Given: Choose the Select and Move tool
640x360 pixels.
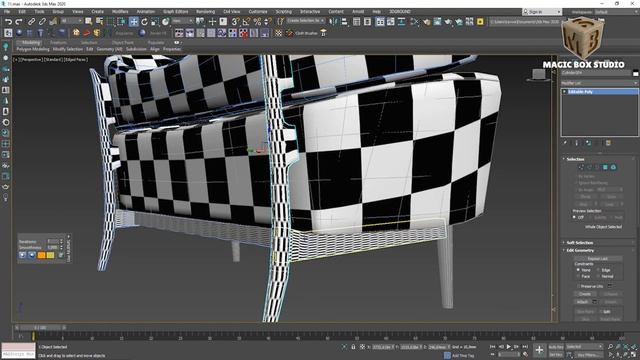Looking at the screenshot, I should pyautogui.click(x=133, y=21).
